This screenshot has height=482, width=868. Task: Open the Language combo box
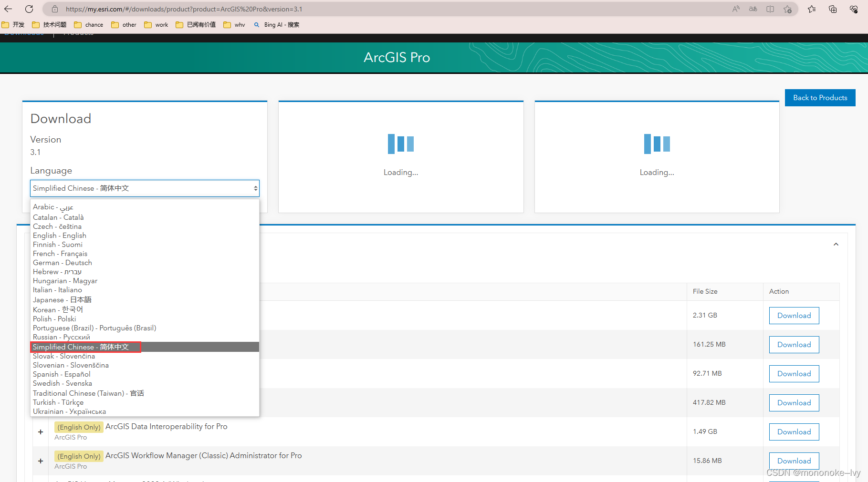click(145, 188)
